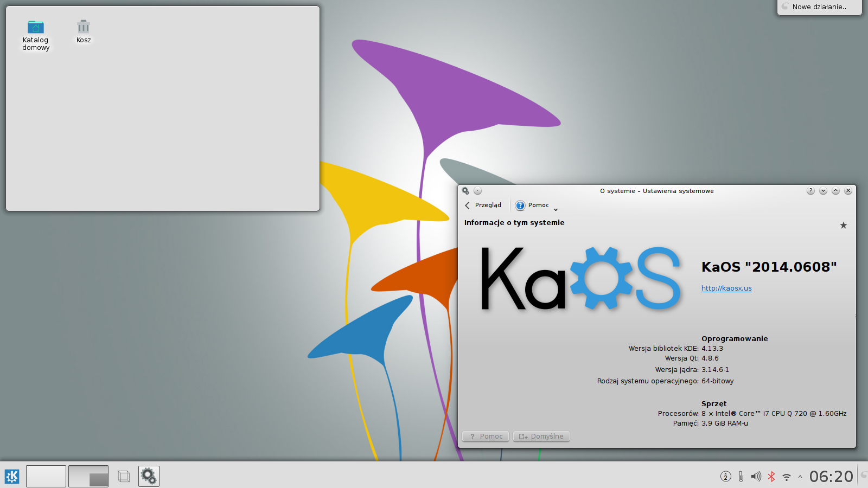Viewport: 868px width, 488px height.
Task: Click the 06:20 digital clock
Action: [831, 477]
